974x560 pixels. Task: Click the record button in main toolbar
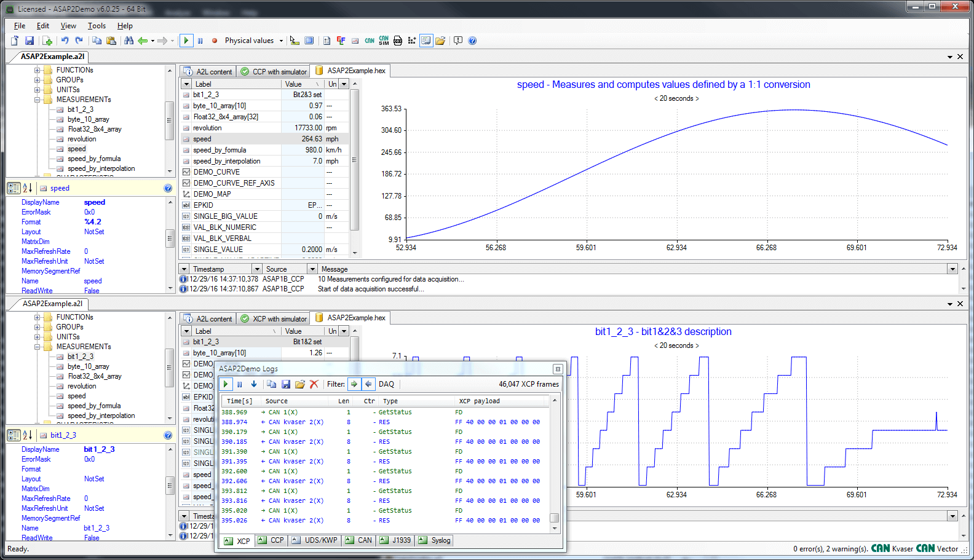point(215,41)
